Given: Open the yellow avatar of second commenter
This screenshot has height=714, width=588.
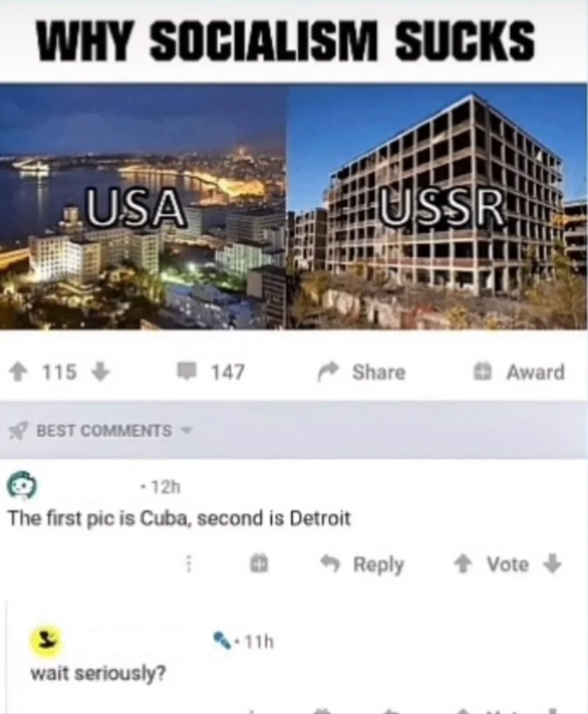Looking at the screenshot, I should coord(46,642).
